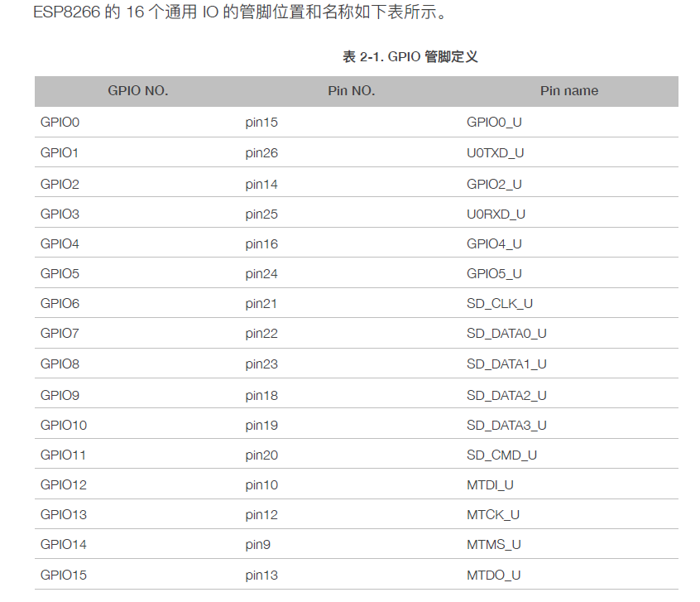Click the GPIO6 cell
This screenshot has width=700, height=602.
point(60,303)
